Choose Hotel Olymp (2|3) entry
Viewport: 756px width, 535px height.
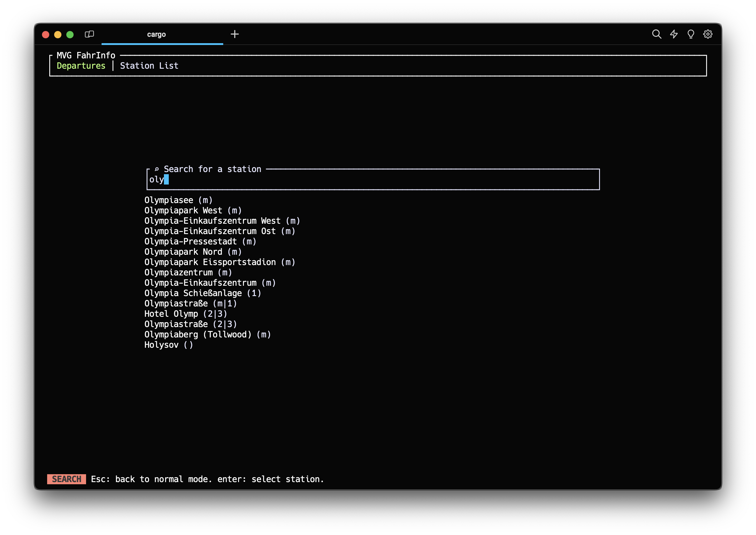tap(186, 314)
